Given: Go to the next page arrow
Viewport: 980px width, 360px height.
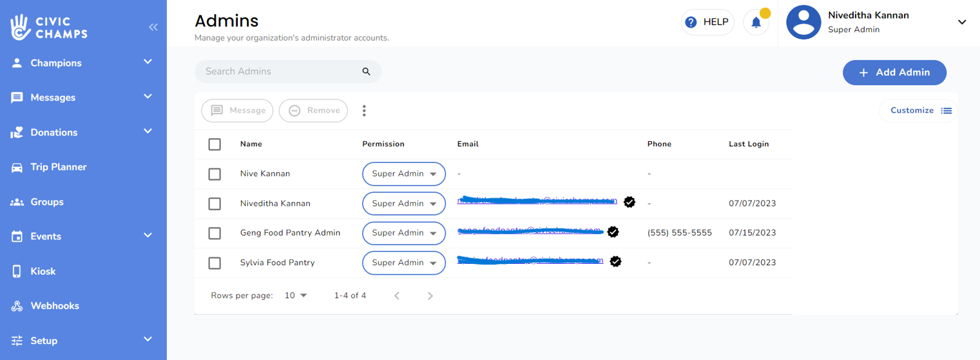Looking at the screenshot, I should tap(430, 296).
